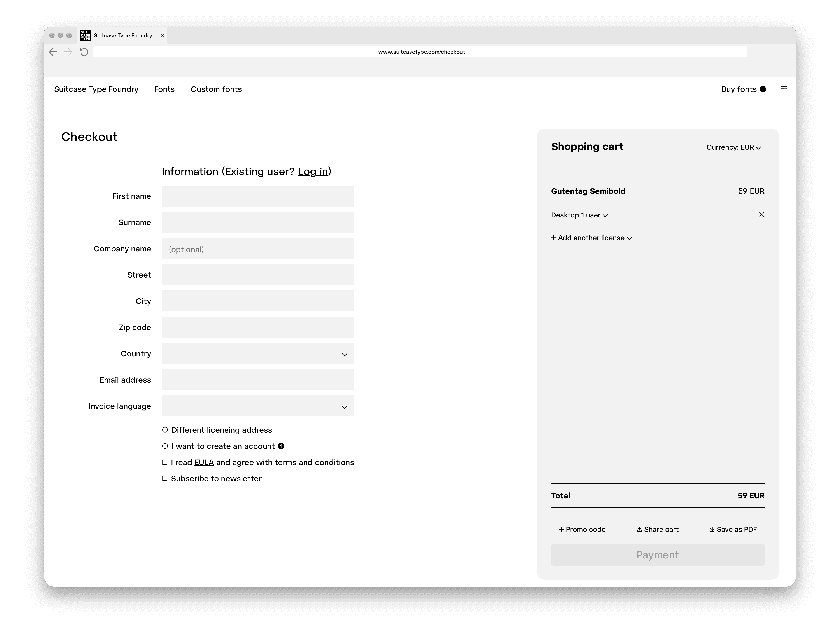Expand the Desktop 1 user license dropdown
Viewport: 840px width, 630px height.
[x=579, y=215]
